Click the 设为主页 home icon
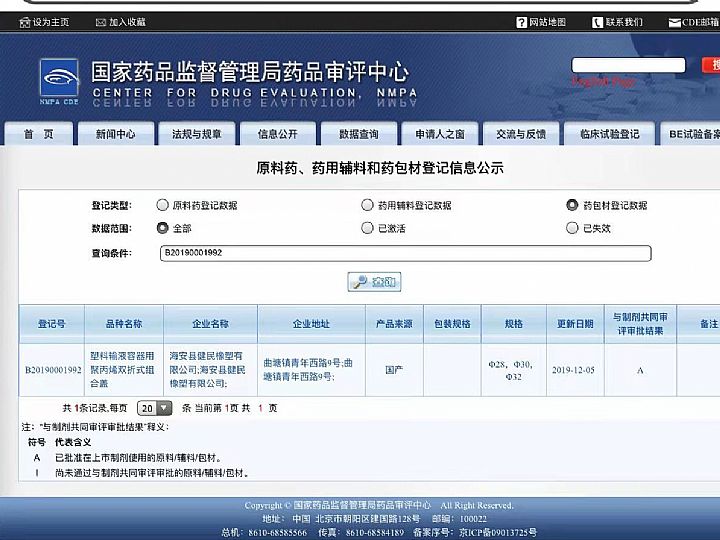This screenshot has height=540, width=720. [x=24, y=22]
